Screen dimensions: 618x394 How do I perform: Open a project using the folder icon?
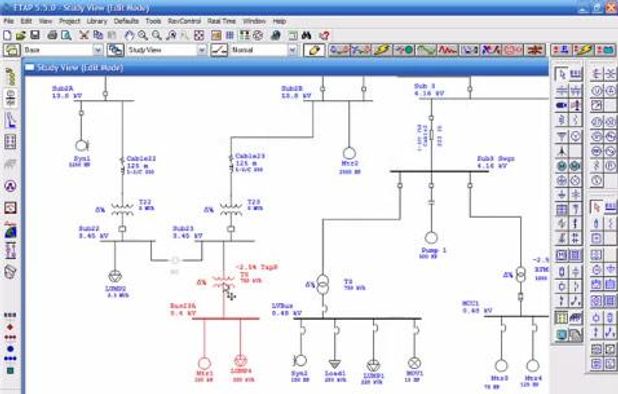(20, 35)
